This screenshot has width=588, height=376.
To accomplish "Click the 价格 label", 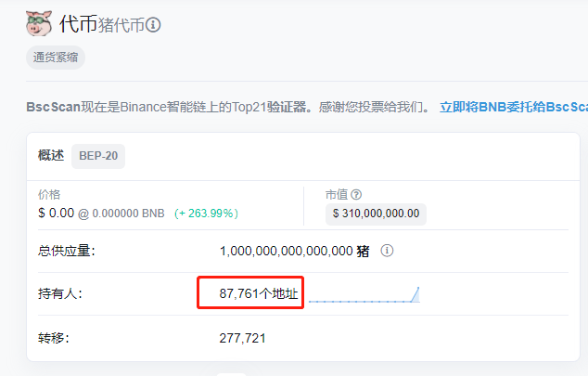I will (x=49, y=194).
